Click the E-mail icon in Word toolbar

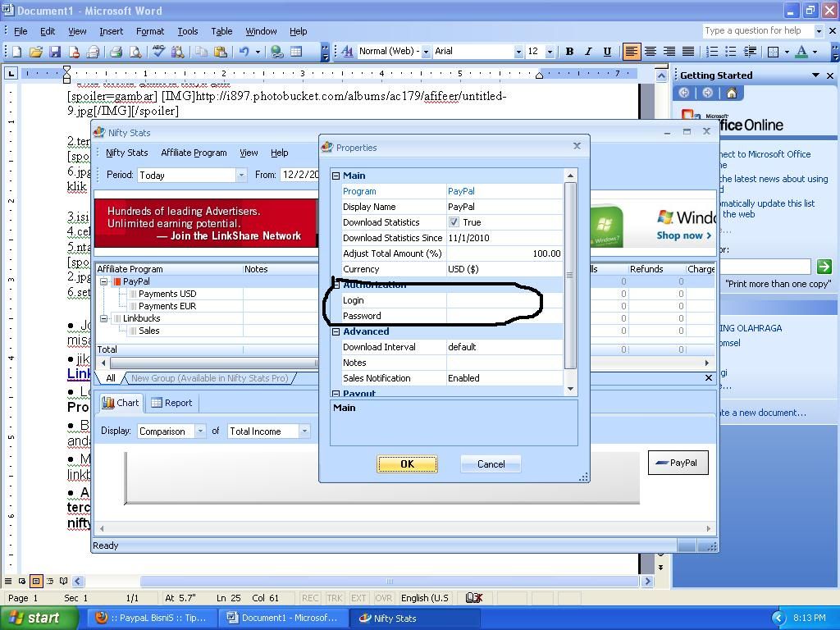point(94,52)
